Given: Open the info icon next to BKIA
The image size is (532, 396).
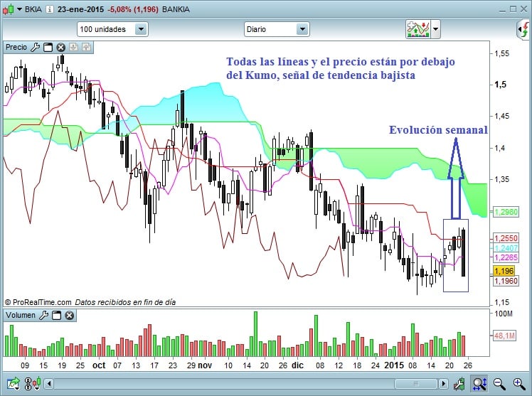Looking at the screenshot, I should (x=50, y=9).
